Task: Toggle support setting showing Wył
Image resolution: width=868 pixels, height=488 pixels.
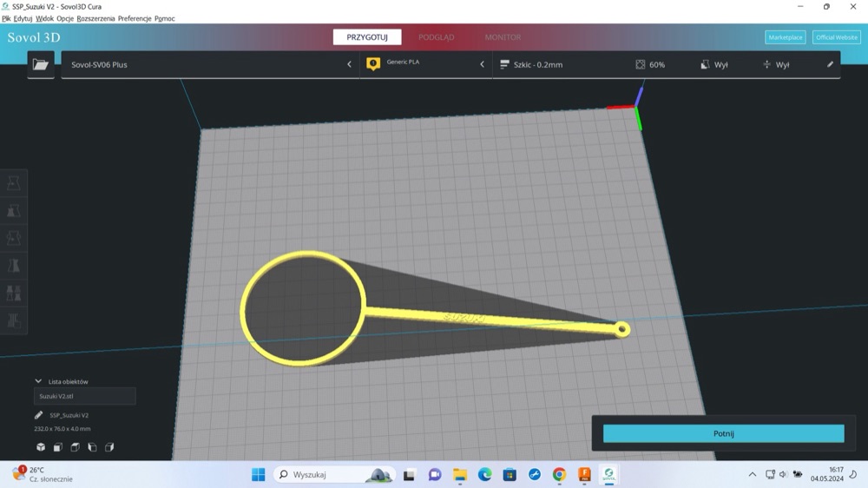Action: point(714,65)
